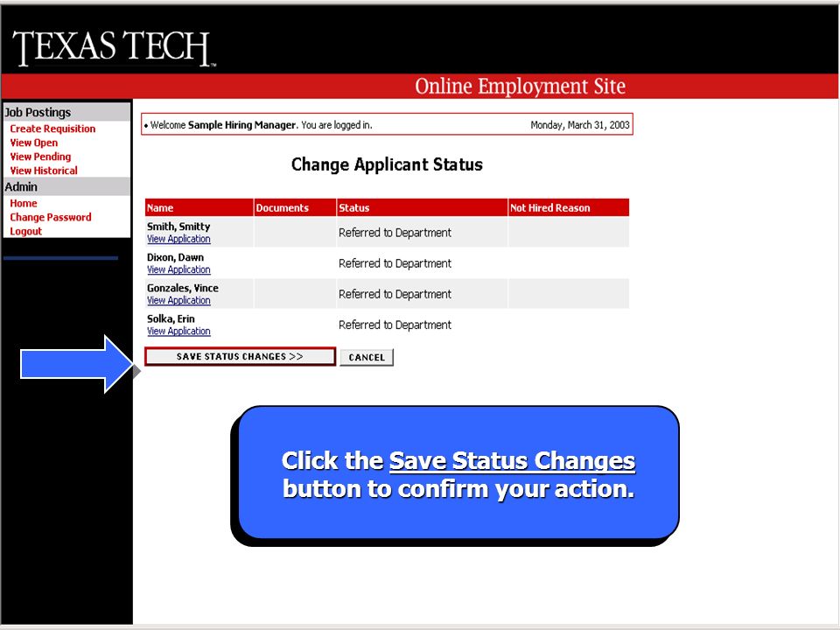Click the name Gonzales, Vince
Image resolution: width=840 pixels, height=630 pixels.
tap(183, 288)
